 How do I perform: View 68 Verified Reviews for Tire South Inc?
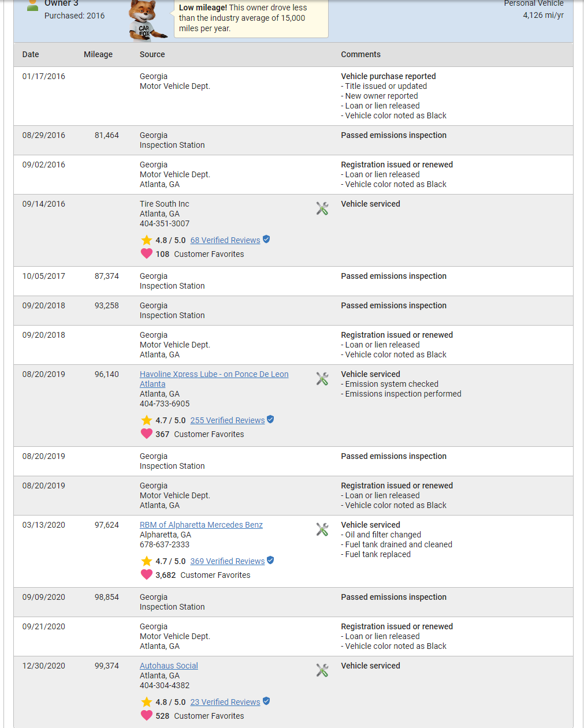point(225,240)
